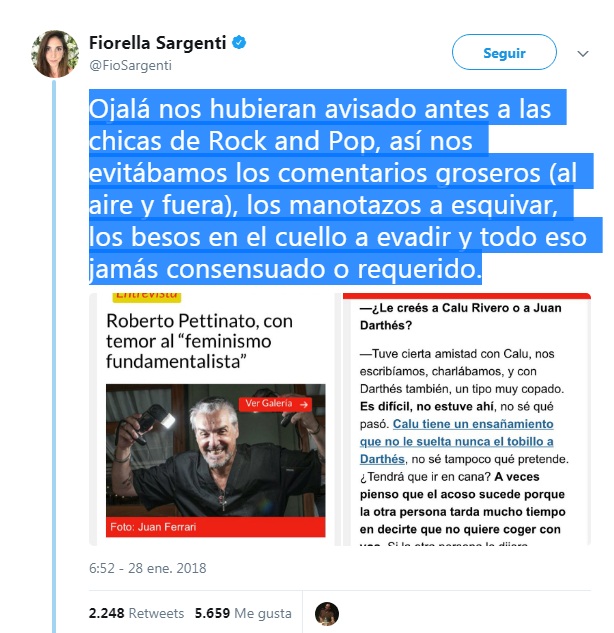Image resolution: width=614 pixels, height=633 pixels.
Task: Click the 'Foto: Juan Ferrari' caption bar
Action: click(x=216, y=527)
